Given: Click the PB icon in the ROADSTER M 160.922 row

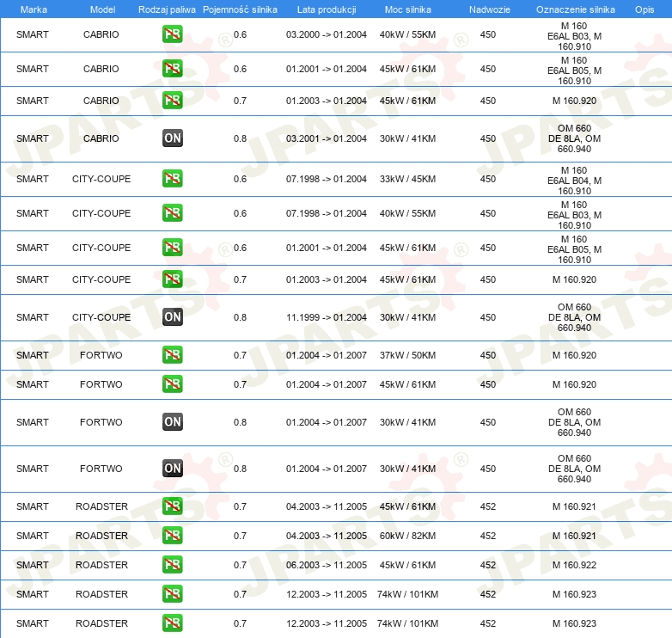Looking at the screenshot, I should (172, 565).
